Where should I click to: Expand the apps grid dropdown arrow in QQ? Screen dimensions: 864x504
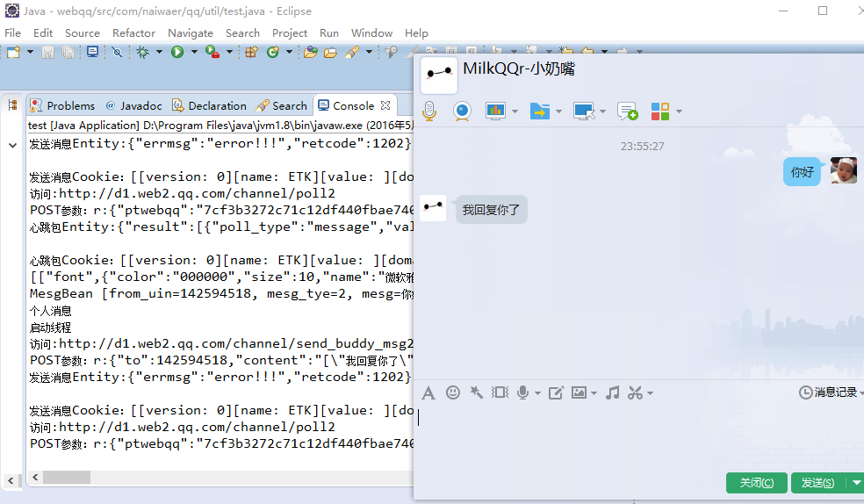679,112
